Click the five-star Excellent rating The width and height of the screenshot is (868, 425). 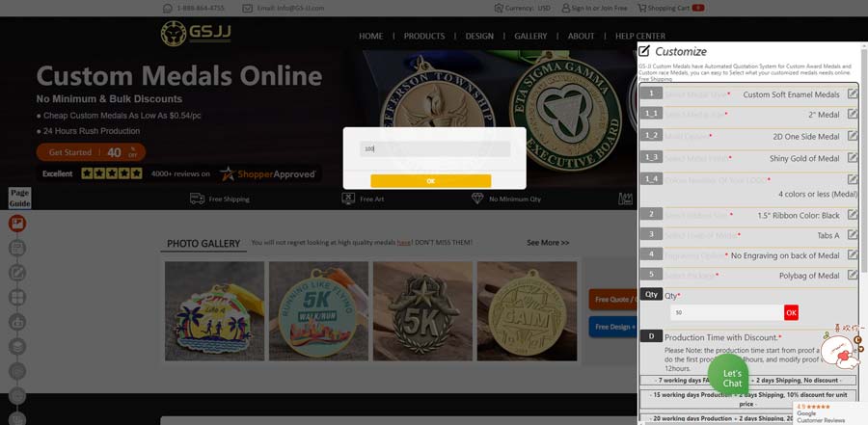point(111,173)
